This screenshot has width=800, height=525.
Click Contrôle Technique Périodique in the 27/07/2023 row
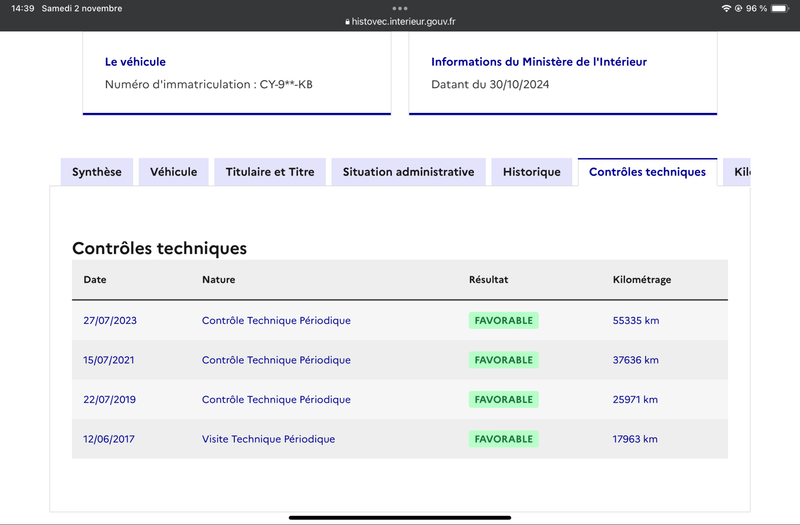276,320
